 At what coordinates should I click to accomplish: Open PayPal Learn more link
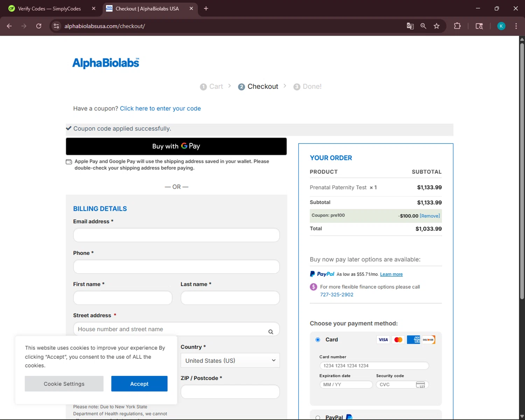point(391,274)
